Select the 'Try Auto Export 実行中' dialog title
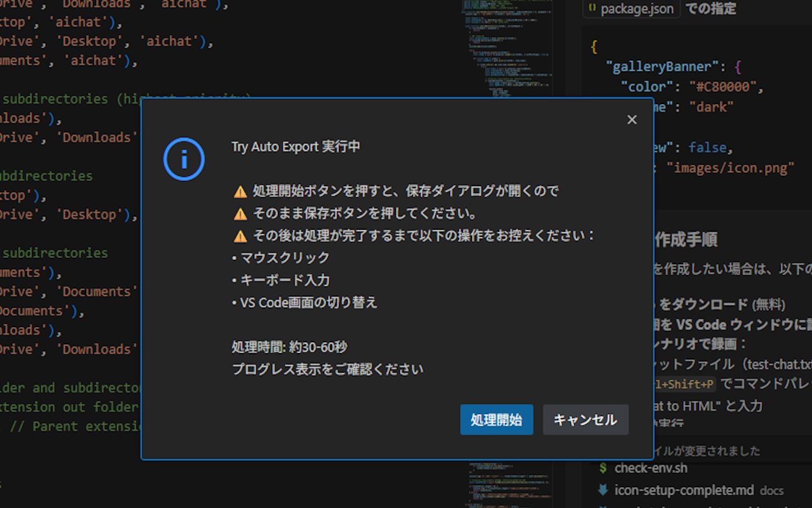Image resolution: width=812 pixels, height=508 pixels. (296, 147)
